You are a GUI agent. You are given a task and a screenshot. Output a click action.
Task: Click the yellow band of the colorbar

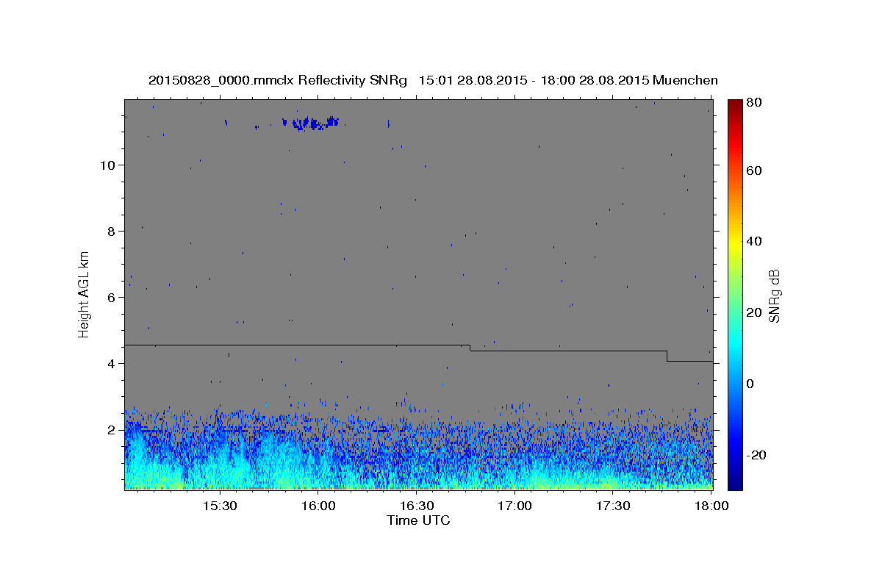point(735,241)
